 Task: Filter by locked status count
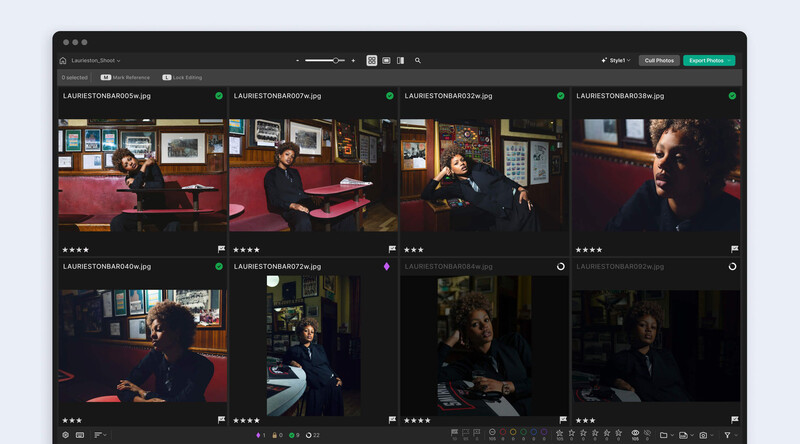[278, 435]
